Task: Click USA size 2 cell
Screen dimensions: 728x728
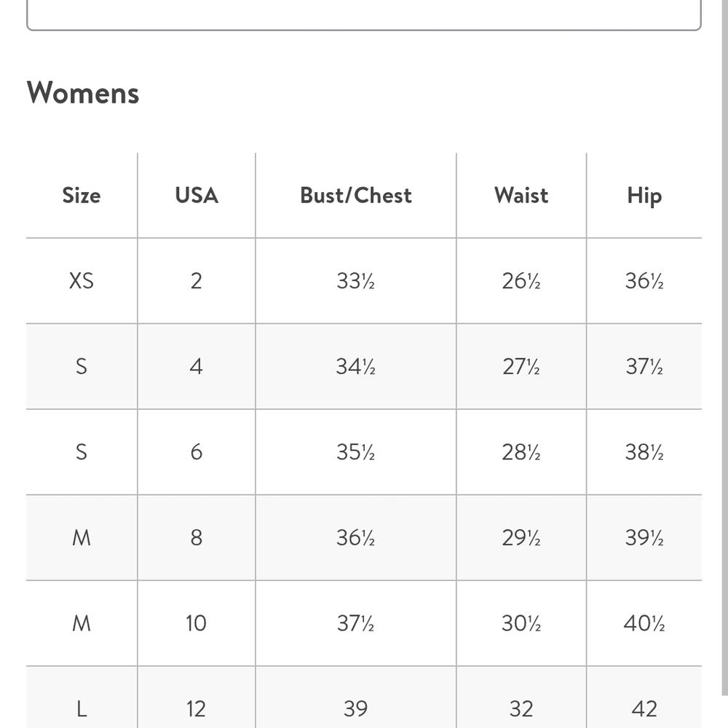Action: [196, 281]
